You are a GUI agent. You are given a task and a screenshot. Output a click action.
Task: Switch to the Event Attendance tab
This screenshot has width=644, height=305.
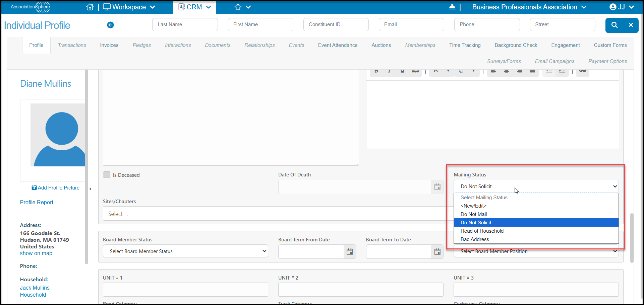pyautogui.click(x=338, y=45)
